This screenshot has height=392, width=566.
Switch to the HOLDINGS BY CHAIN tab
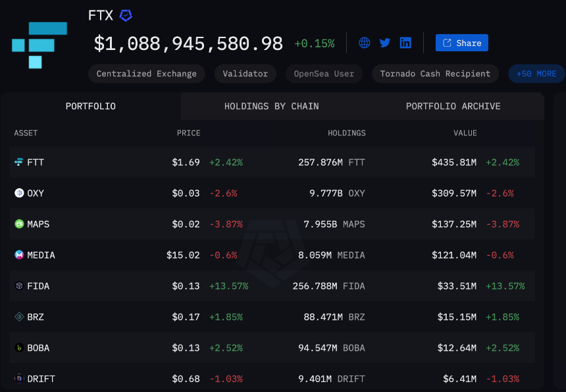click(x=271, y=106)
